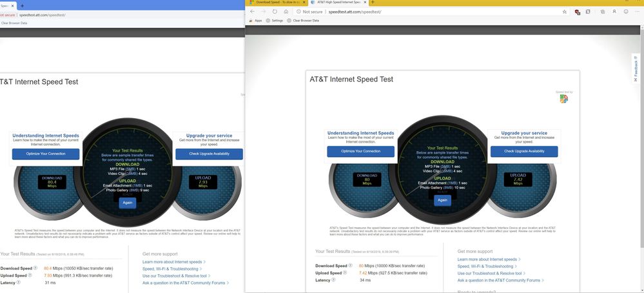Click Latency help icon in left window
The image size is (644, 293).
pos(18,282)
